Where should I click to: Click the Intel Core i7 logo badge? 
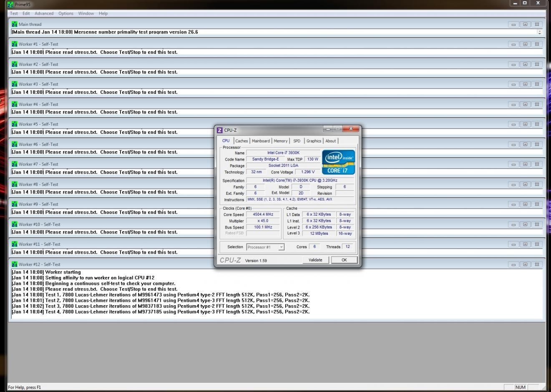click(x=338, y=162)
